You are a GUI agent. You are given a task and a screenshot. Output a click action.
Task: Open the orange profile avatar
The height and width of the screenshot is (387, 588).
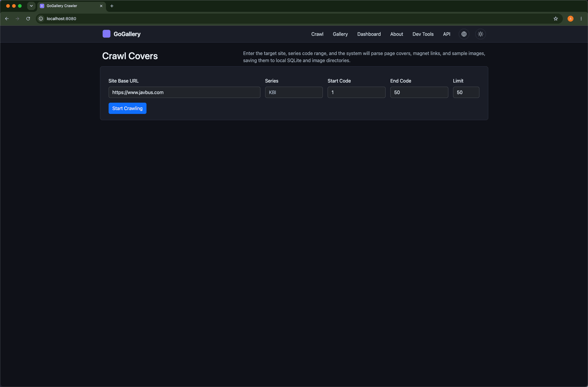tap(571, 19)
